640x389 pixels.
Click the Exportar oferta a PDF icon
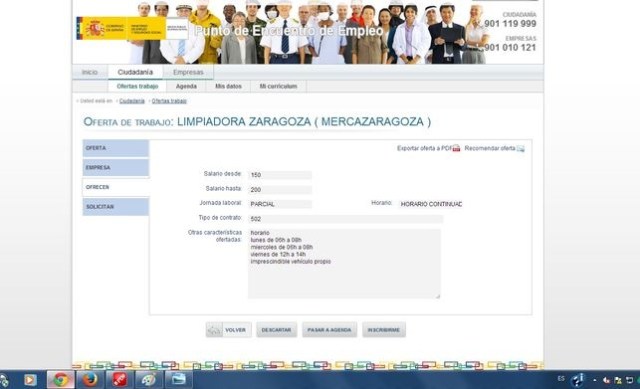456,148
